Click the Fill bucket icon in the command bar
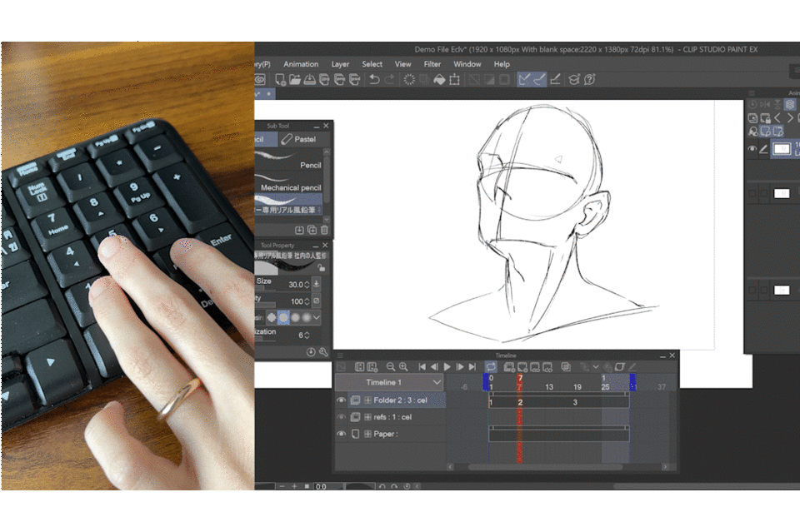 (439, 79)
